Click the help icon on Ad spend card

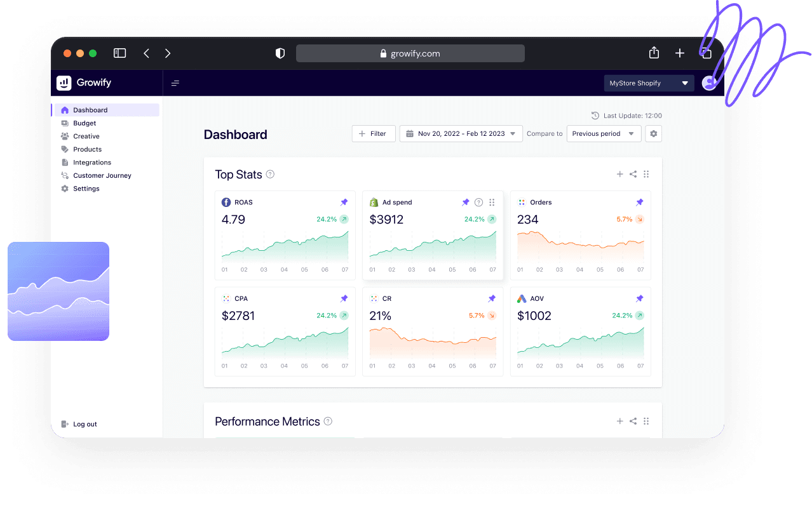coord(479,203)
